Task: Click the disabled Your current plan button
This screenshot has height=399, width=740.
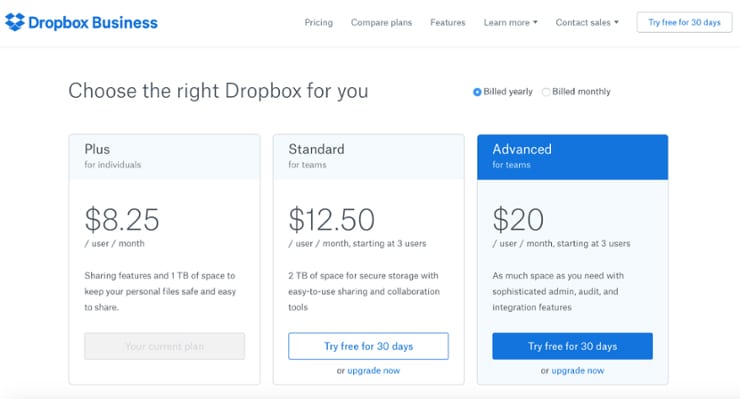Action: (x=165, y=346)
